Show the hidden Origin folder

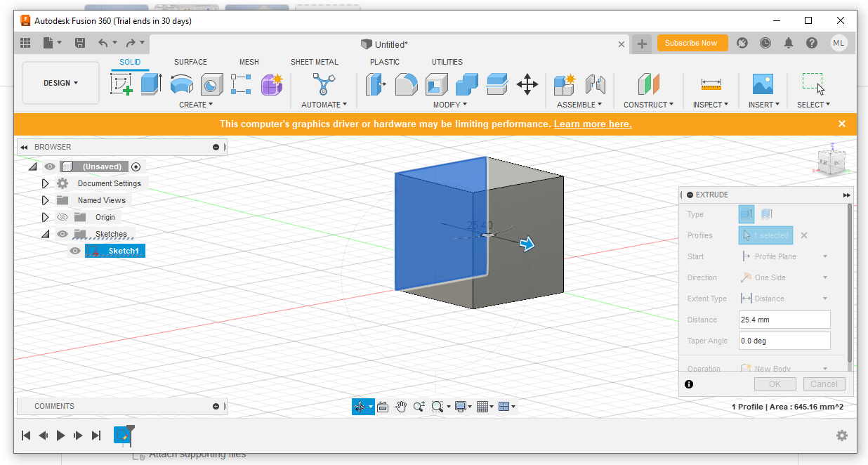[x=63, y=217]
